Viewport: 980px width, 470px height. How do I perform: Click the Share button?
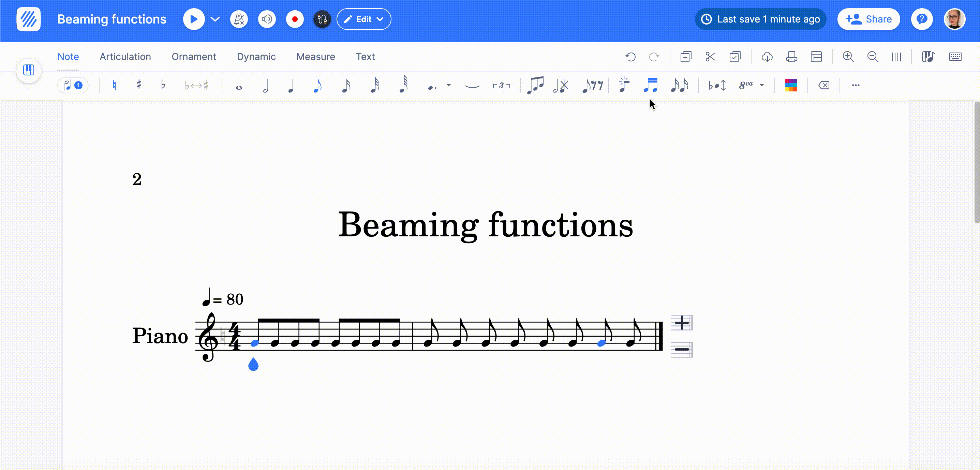coord(868,19)
